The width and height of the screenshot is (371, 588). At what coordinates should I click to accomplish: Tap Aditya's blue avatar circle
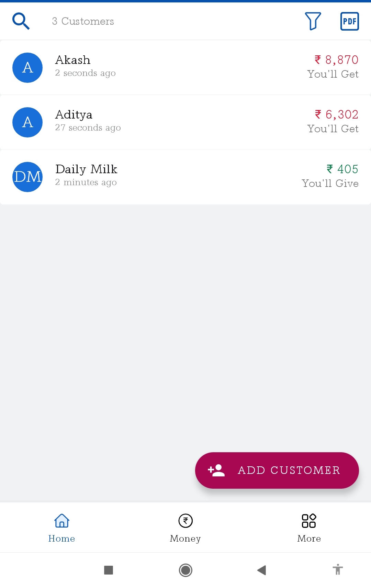coord(27,122)
